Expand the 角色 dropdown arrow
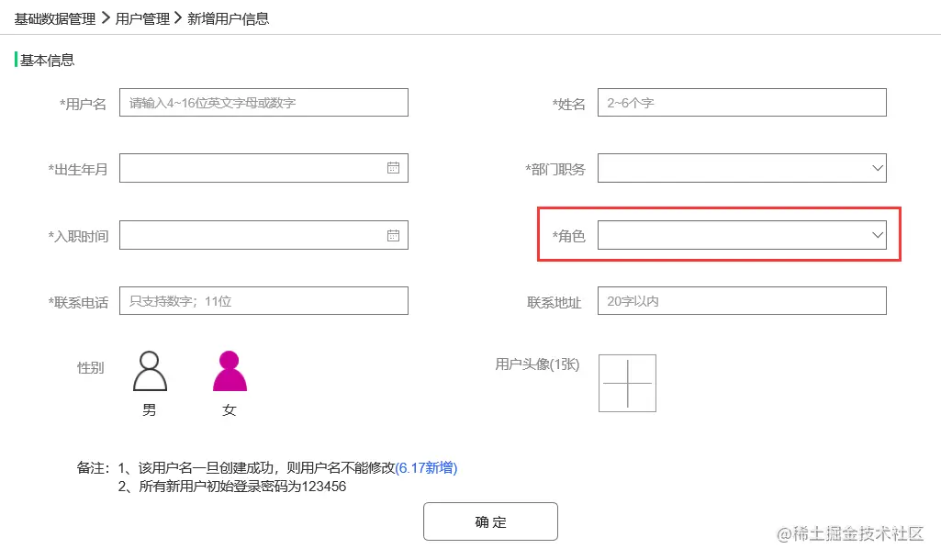The height and width of the screenshot is (560, 941). click(x=878, y=235)
